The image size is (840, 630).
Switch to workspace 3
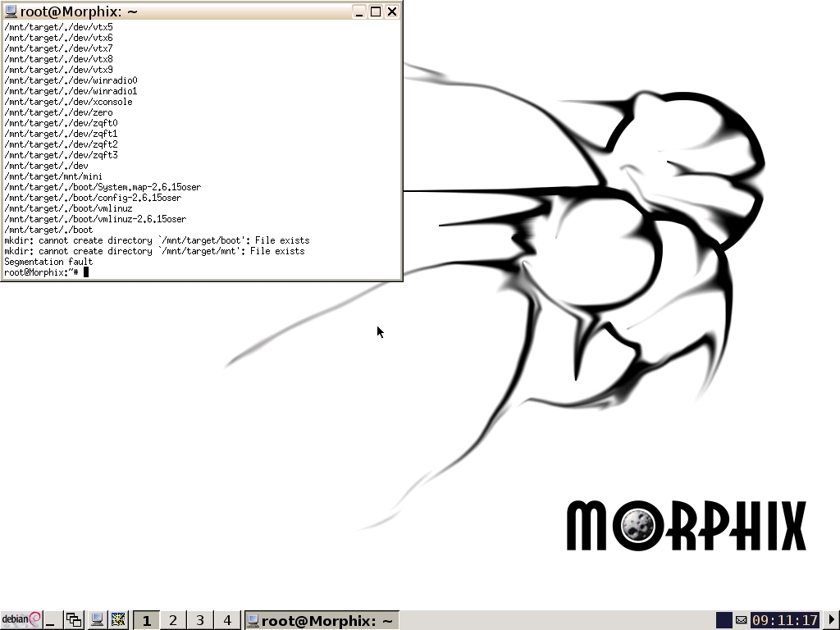tap(200, 620)
